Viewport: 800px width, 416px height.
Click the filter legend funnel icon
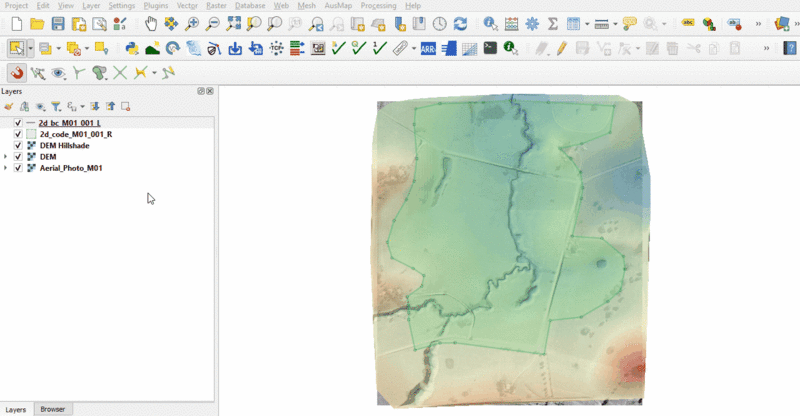pos(56,106)
